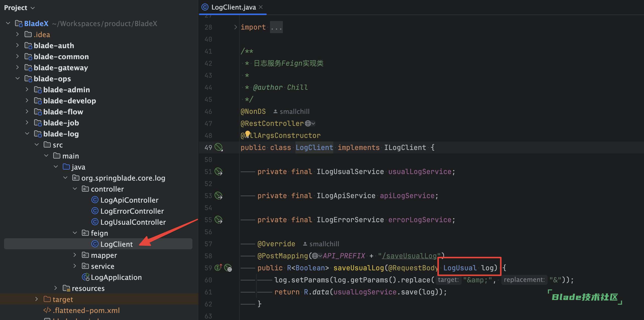Expand the target folder

point(37,299)
